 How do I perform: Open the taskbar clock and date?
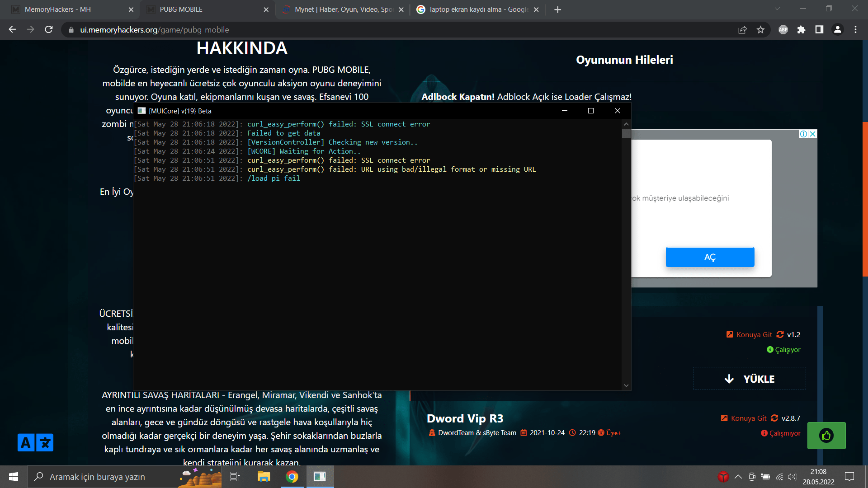[x=819, y=477]
